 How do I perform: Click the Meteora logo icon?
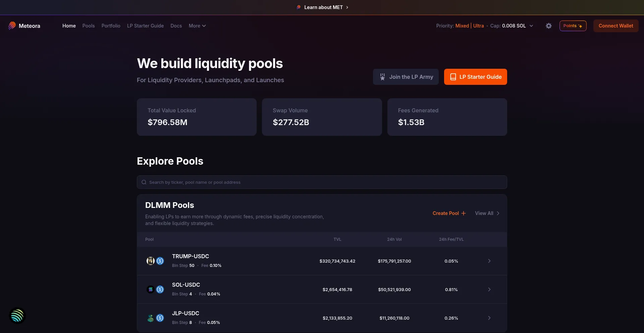pyautogui.click(x=12, y=26)
